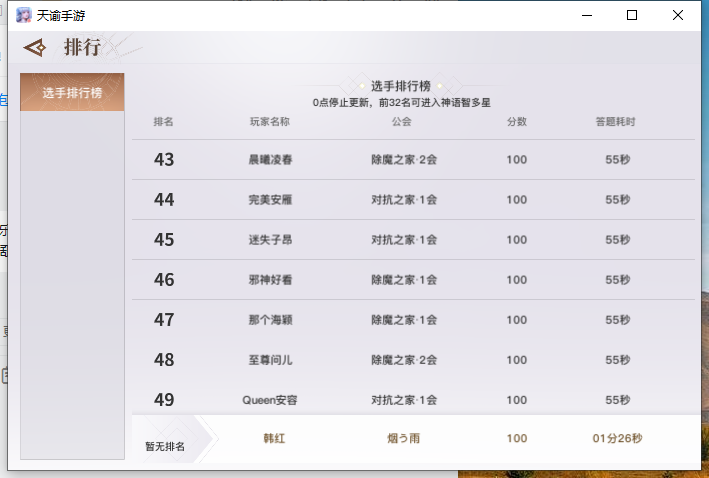This screenshot has height=478, width=709.
Task: Click 55秒 time in rank 44 row
Action: pos(618,199)
